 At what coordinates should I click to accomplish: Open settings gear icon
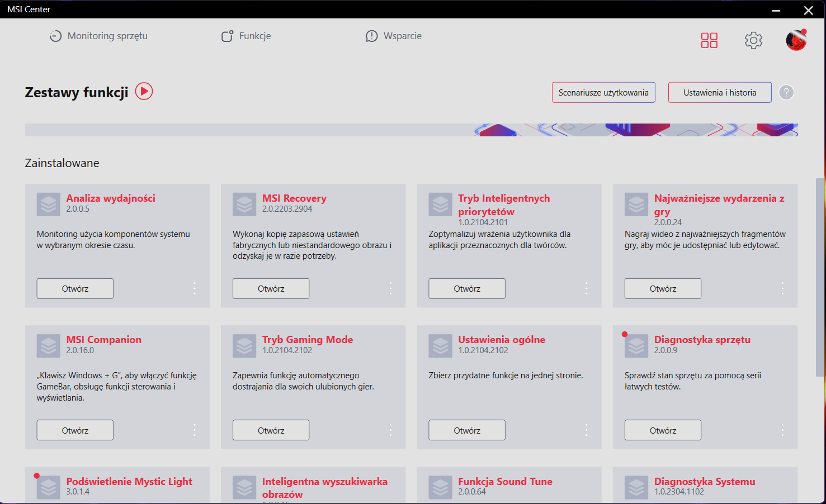point(753,40)
